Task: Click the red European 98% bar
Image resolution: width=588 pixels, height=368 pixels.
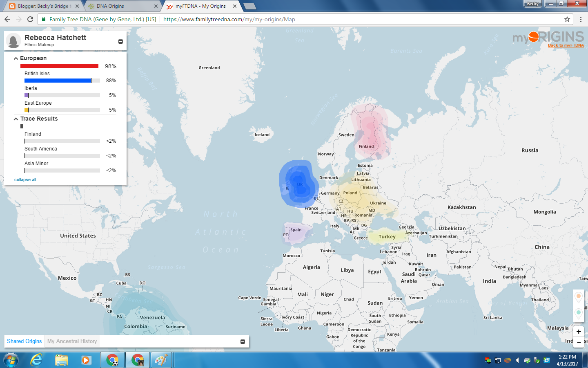Action: coord(60,66)
